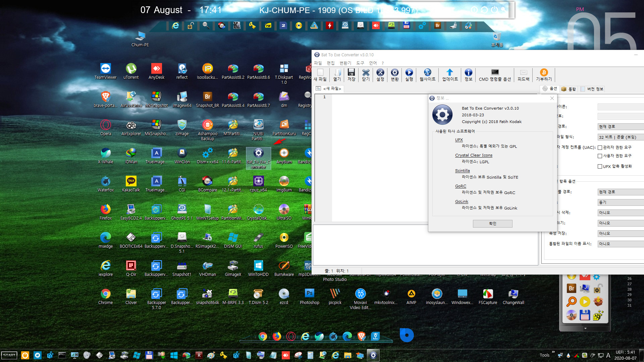Click the Update (업데이트) arrow icon
Screen dimensions: 644x362
pyautogui.click(x=450, y=75)
